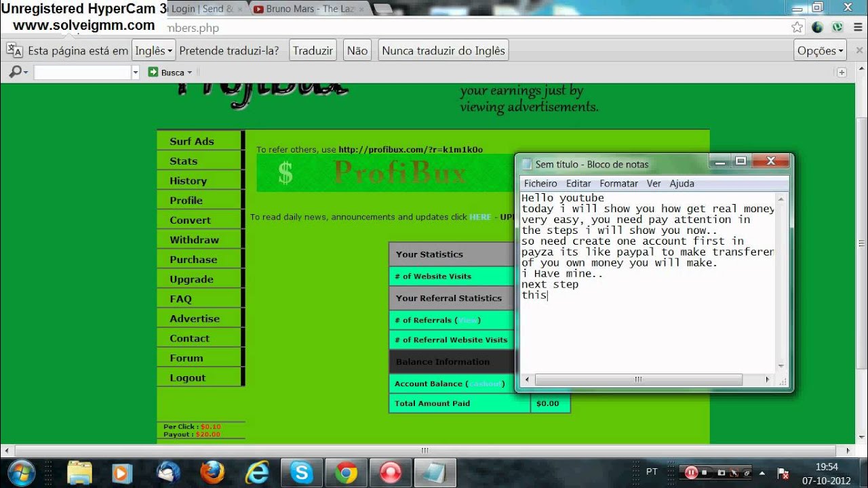Launch Internet Explorer from the taskbar

click(257, 472)
